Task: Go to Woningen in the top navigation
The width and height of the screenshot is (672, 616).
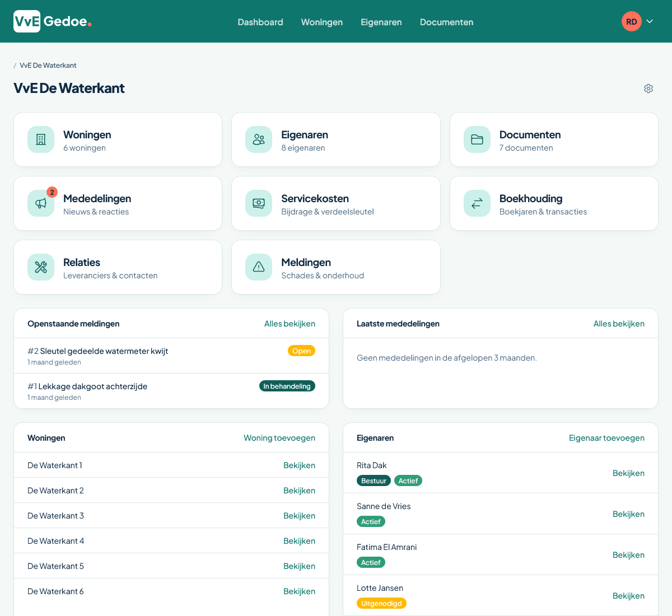Action: (x=322, y=22)
